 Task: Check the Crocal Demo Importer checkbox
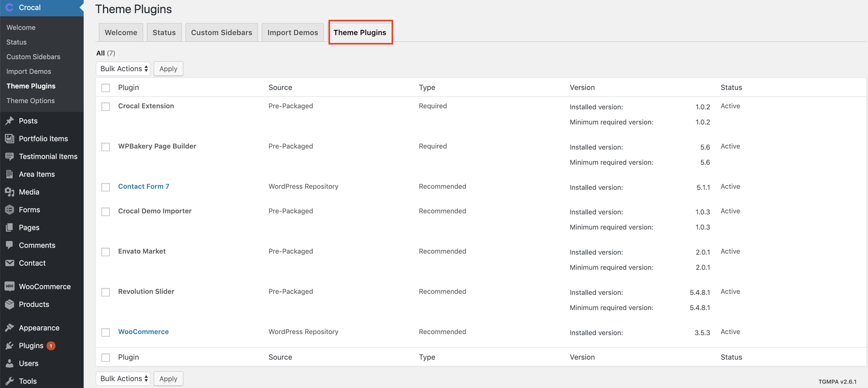[x=105, y=212]
